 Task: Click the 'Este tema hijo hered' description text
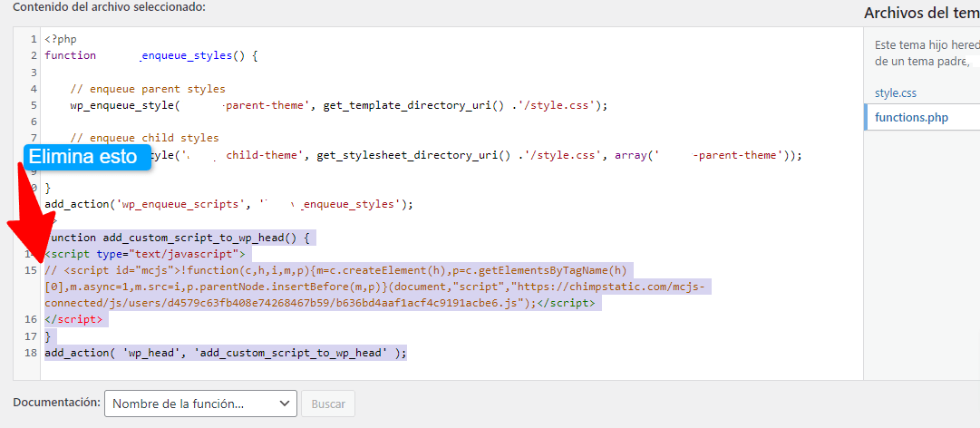point(927,45)
